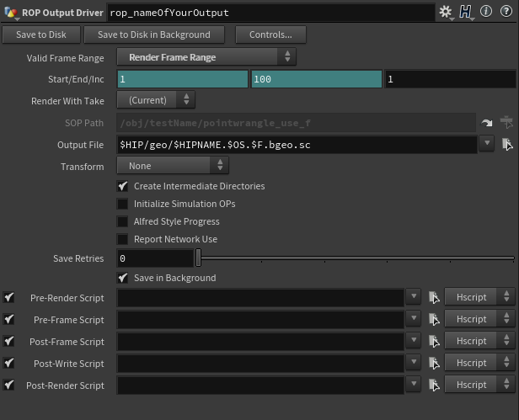Click the Save Retries parameter label
Image resolution: width=519 pixels, height=420 pixels.
click(78, 258)
